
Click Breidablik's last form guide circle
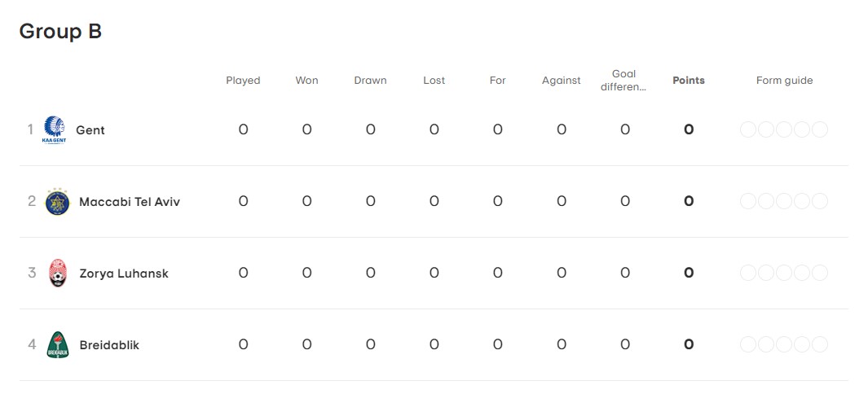[x=820, y=345]
